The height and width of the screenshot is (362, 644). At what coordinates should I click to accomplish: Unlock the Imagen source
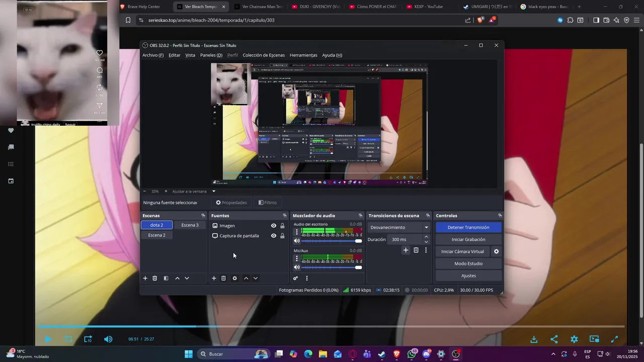282,226
